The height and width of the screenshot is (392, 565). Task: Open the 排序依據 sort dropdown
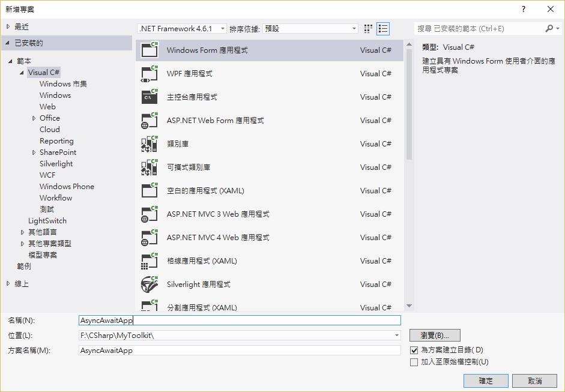[310, 29]
